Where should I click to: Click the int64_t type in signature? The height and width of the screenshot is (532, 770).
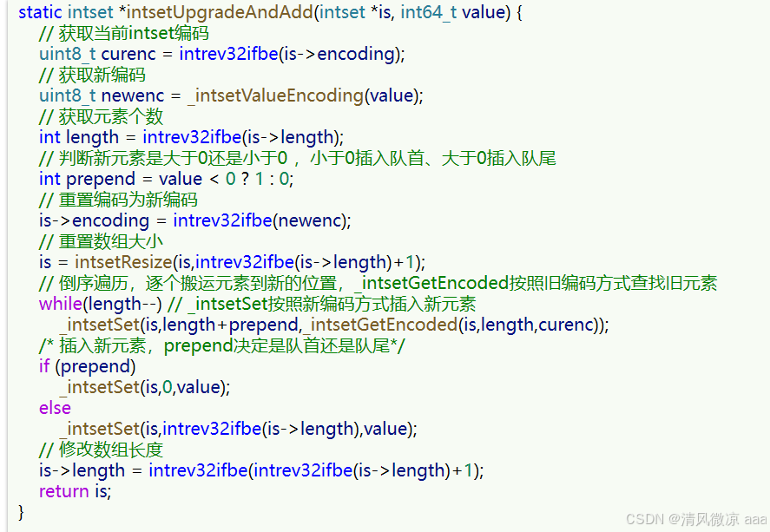[429, 12]
